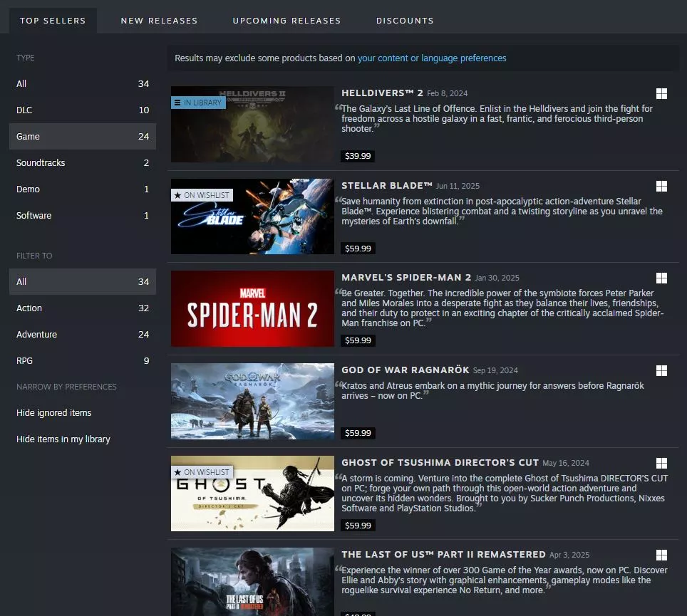Click Helldivers 2 price $39.99

coord(358,156)
